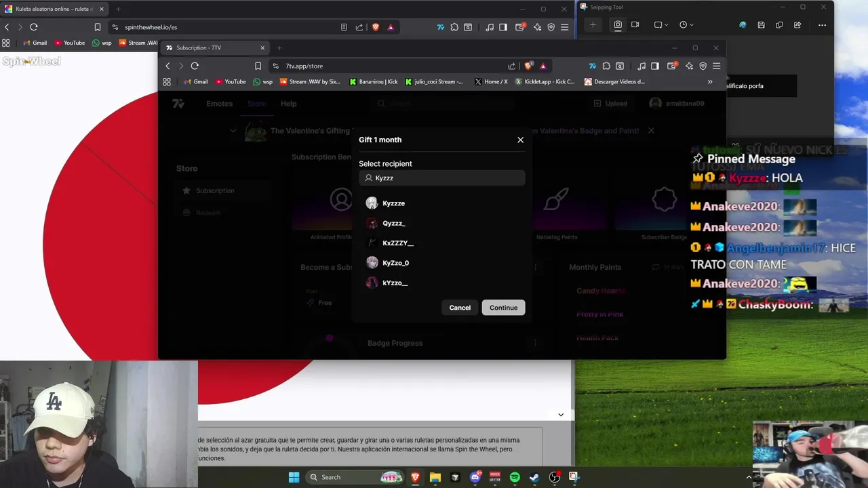Screen dimensions: 868x488
Task: Open the media control in the spinthewheel window
Action: click(490, 27)
